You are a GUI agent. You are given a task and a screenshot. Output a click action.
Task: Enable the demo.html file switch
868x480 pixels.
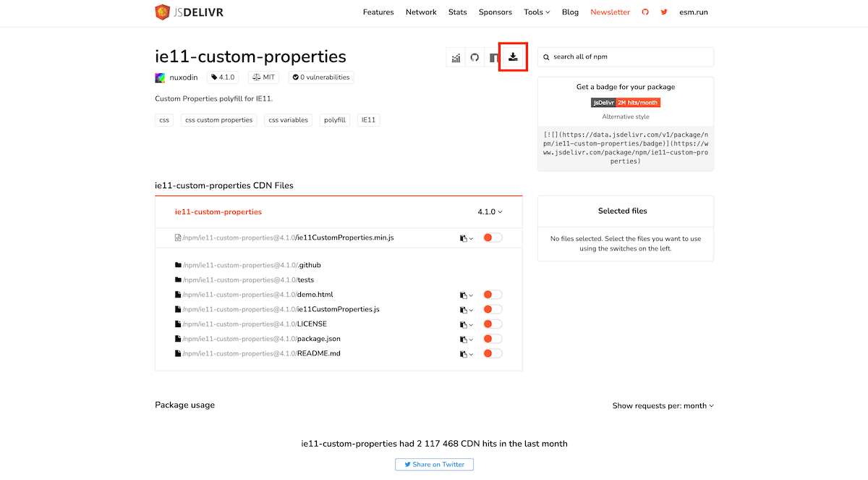pyautogui.click(x=493, y=295)
